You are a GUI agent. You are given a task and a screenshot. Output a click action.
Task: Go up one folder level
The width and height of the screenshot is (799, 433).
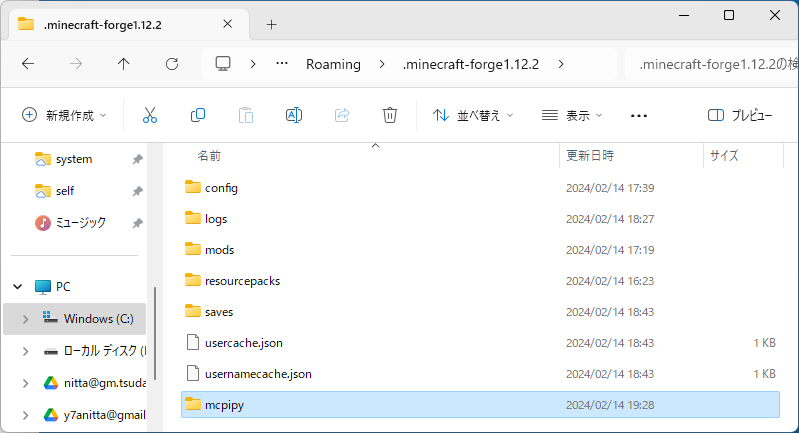point(124,64)
